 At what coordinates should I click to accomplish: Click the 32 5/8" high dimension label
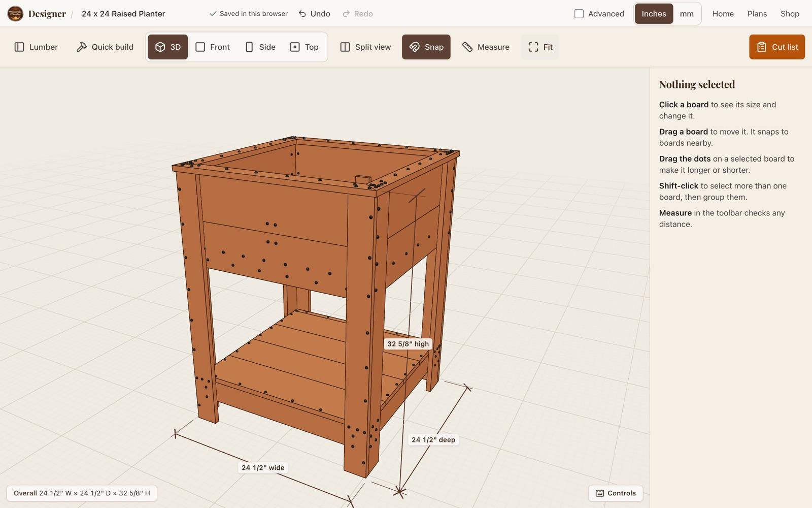click(x=408, y=344)
